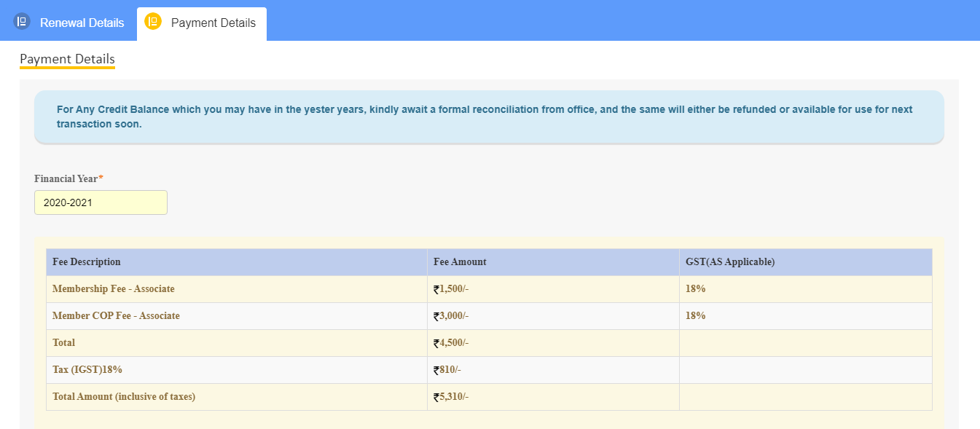The height and width of the screenshot is (429, 980).
Task: Click the Financial Year field label
Action: [66, 178]
